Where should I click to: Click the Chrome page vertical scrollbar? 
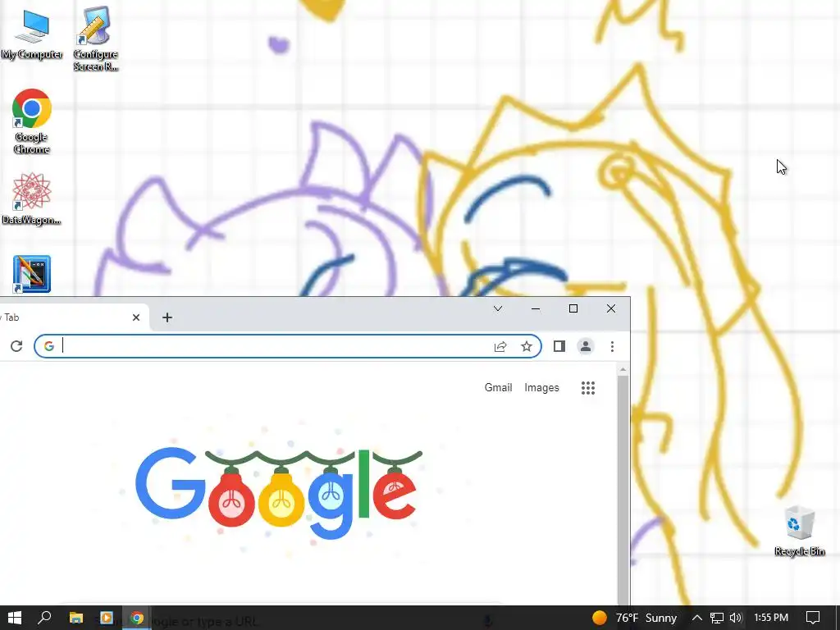(x=623, y=489)
